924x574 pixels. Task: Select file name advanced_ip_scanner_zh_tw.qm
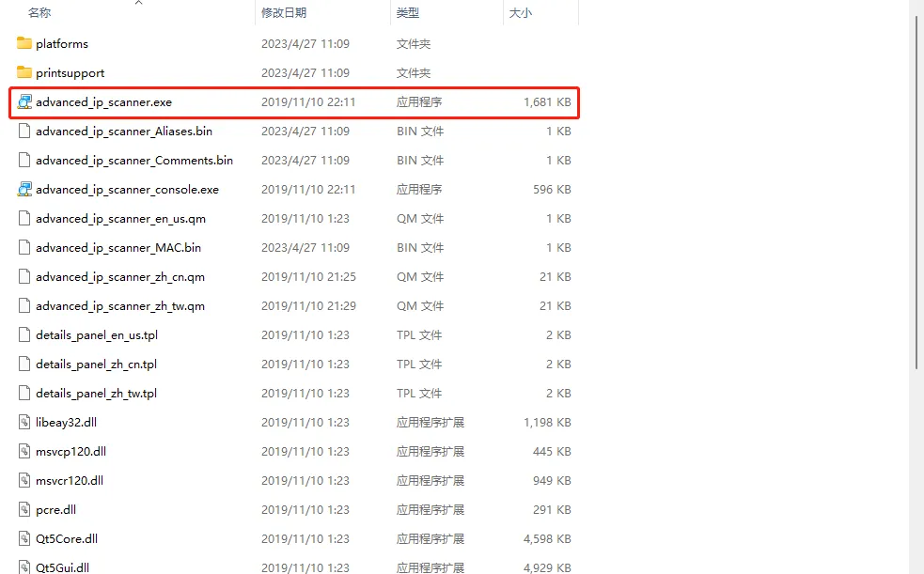coord(120,306)
